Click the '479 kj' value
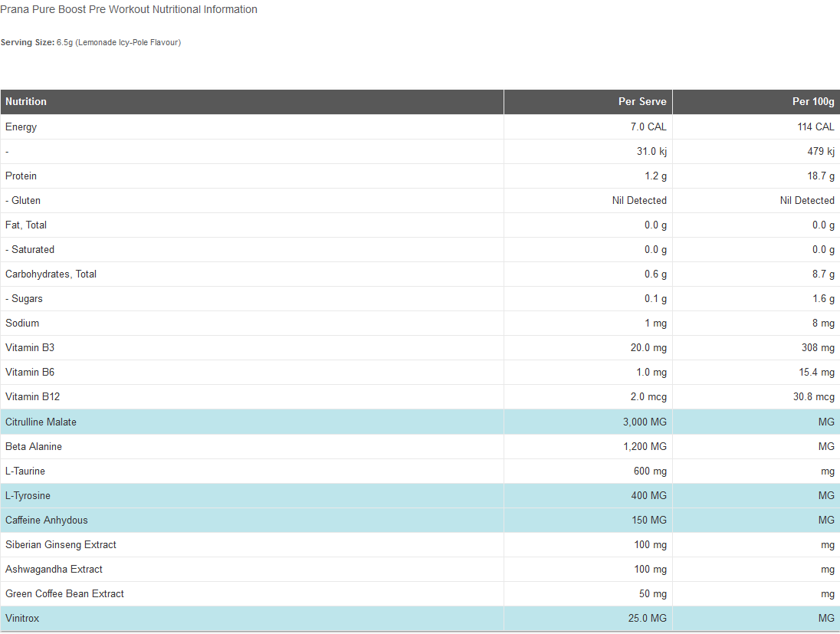840x634 pixels. coord(821,152)
